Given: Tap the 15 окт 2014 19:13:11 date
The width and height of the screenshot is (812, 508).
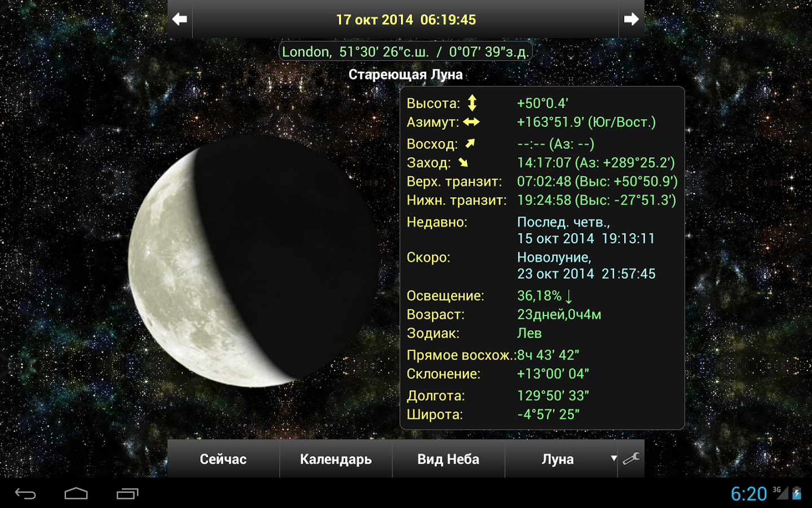Looking at the screenshot, I should coord(586,238).
